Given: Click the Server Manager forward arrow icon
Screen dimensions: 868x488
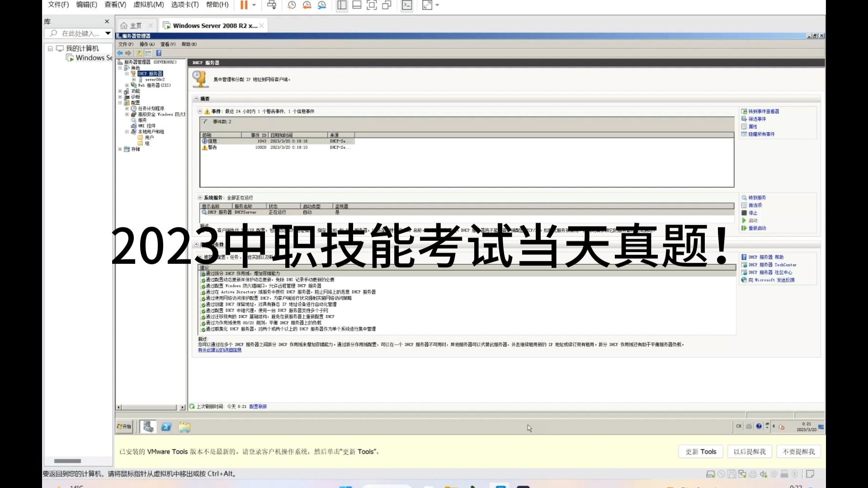Looking at the screenshot, I should click(x=128, y=53).
